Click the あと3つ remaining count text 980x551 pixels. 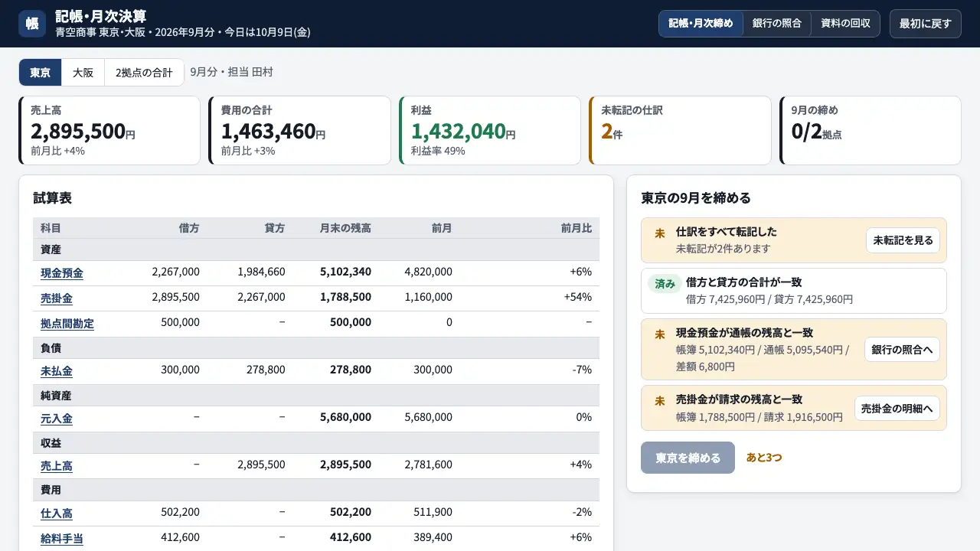(x=764, y=458)
